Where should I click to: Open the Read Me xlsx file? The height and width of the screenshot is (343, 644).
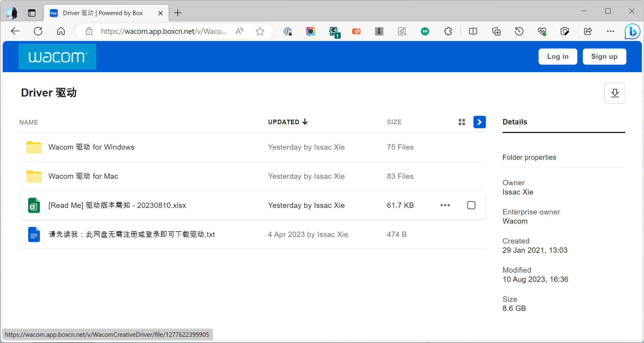point(117,205)
